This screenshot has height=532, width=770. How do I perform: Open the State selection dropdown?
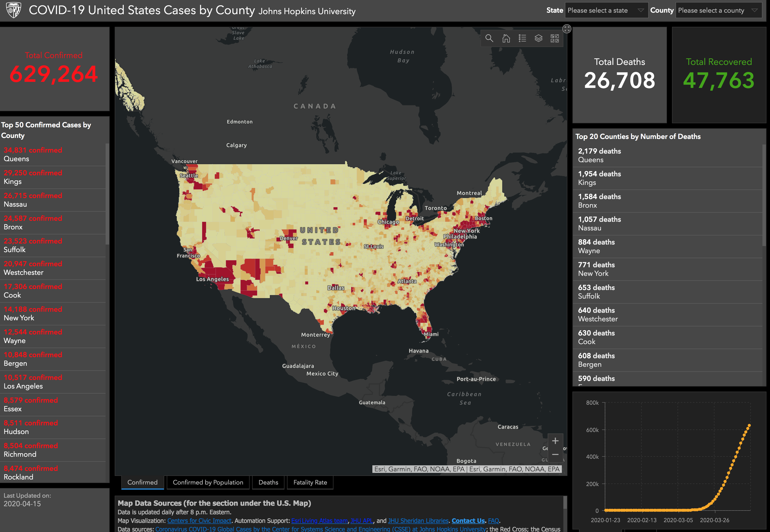click(606, 10)
